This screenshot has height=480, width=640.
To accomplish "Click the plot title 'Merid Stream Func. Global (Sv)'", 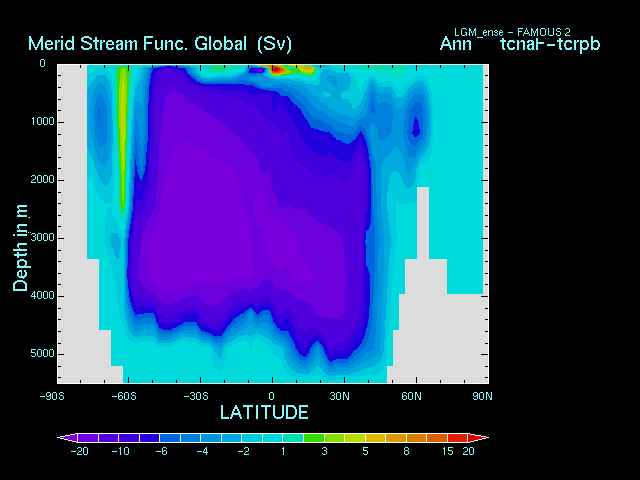I will pyautogui.click(x=160, y=44).
